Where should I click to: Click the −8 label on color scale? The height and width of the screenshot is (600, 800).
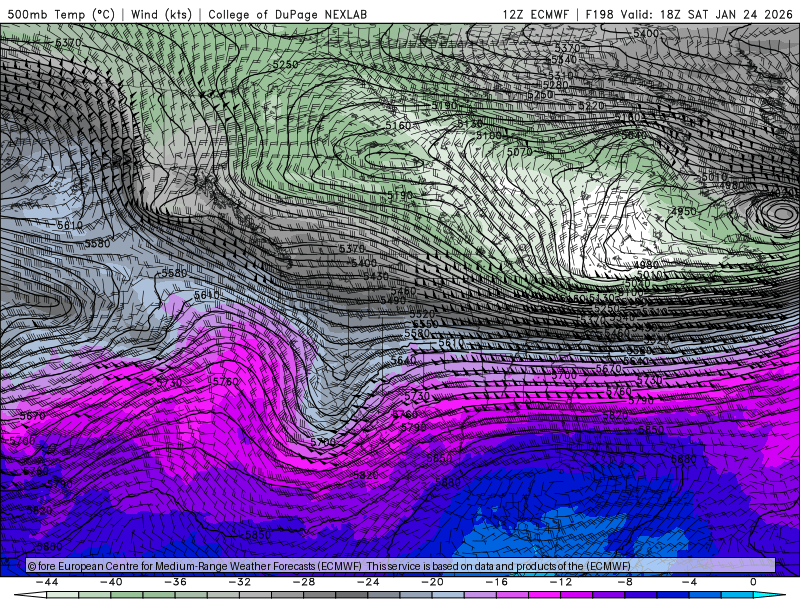point(626,582)
